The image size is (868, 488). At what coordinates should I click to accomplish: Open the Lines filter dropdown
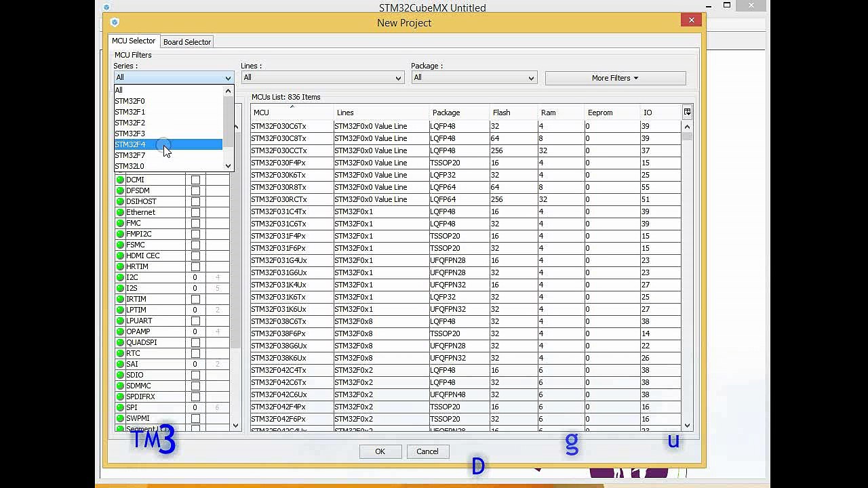tap(322, 77)
